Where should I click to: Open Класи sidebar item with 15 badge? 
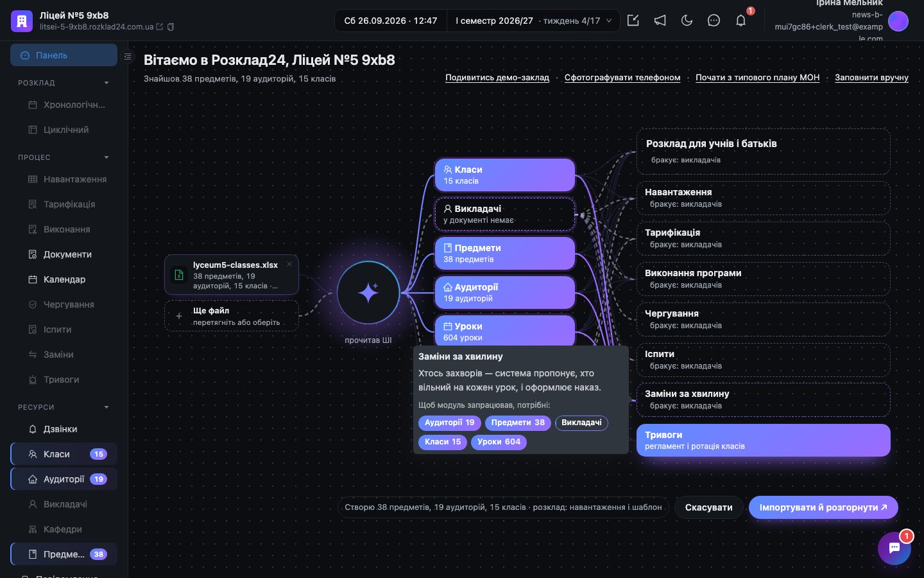click(x=64, y=454)
